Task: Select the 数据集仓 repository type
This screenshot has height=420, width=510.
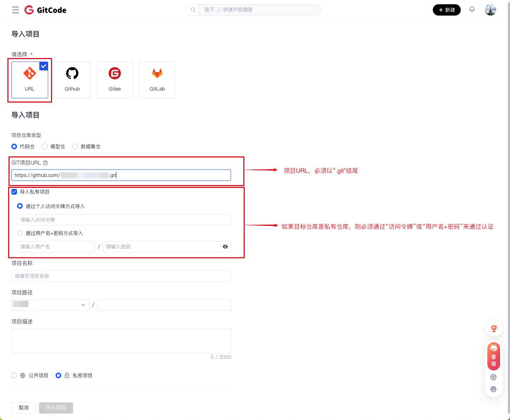Action: click(75, 146)
